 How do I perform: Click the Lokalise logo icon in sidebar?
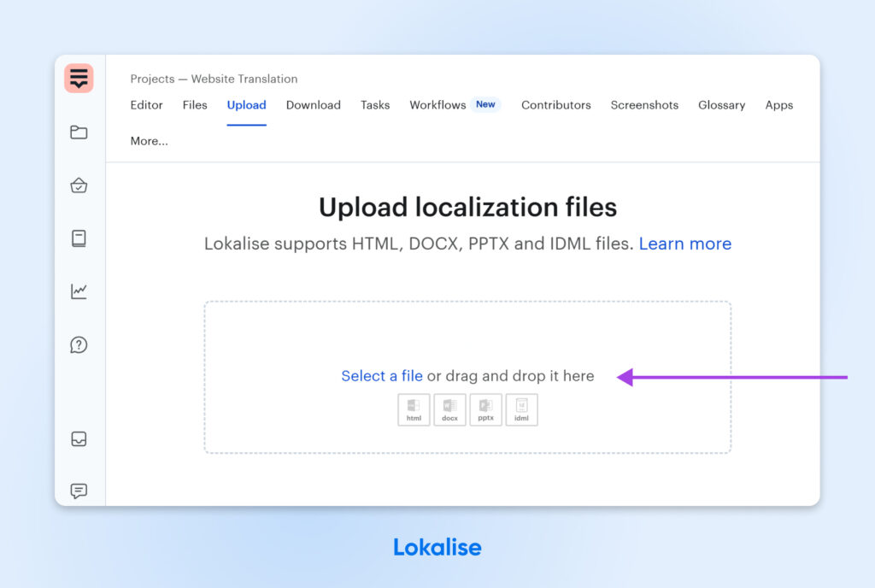[x=79, y=79]
